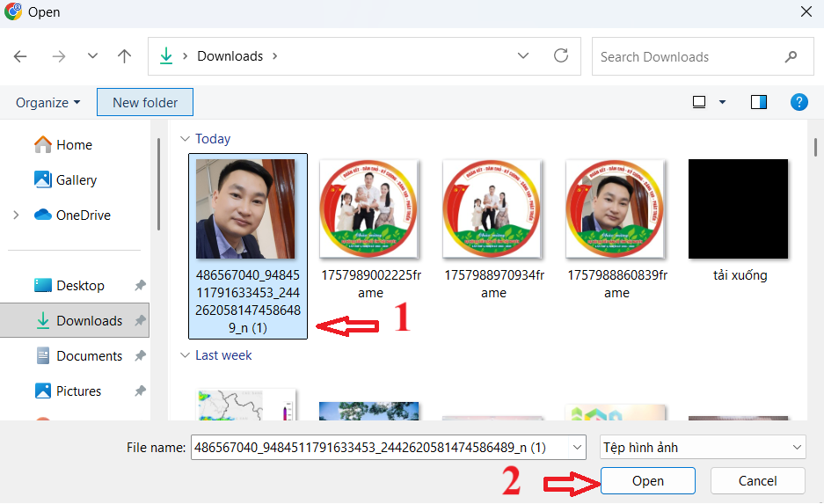The height and width of the screenshot is (504, 824).
Task: Go up one folder level
Action: pos(124,56)
